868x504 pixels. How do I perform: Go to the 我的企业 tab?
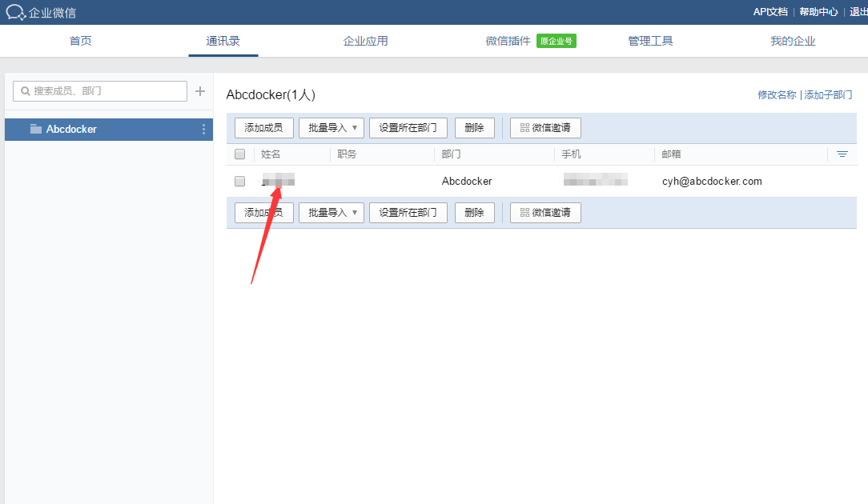pos(793,41)
